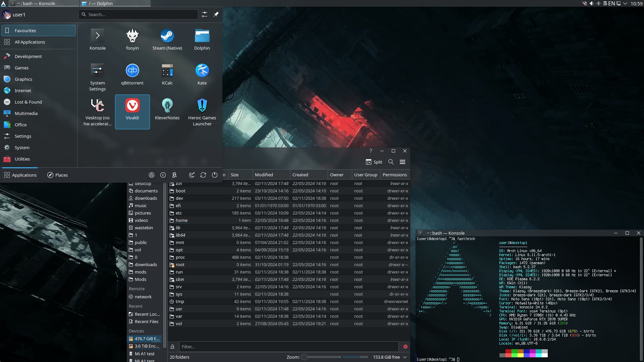Switch to Applications tab in launcher

click(x=20, y=175)
